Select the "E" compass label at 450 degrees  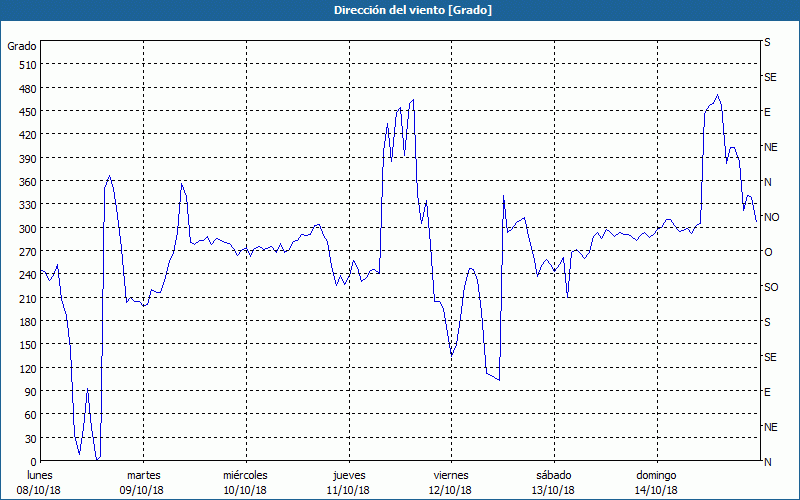click(x=767, y=112)
